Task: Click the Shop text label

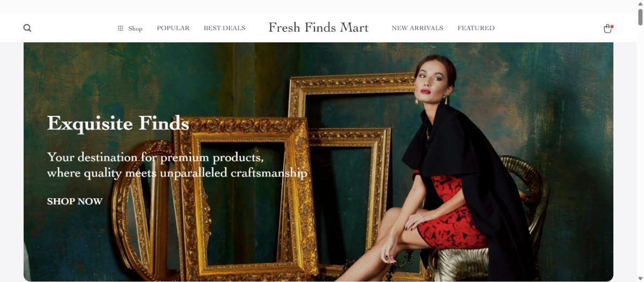Action: pos(135,28)
